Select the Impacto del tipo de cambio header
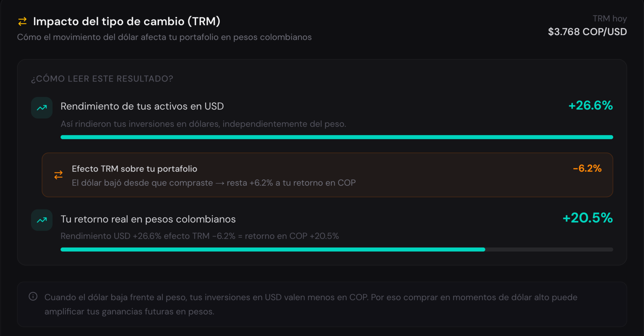644x336 pixels. click(x=127, y=22)
